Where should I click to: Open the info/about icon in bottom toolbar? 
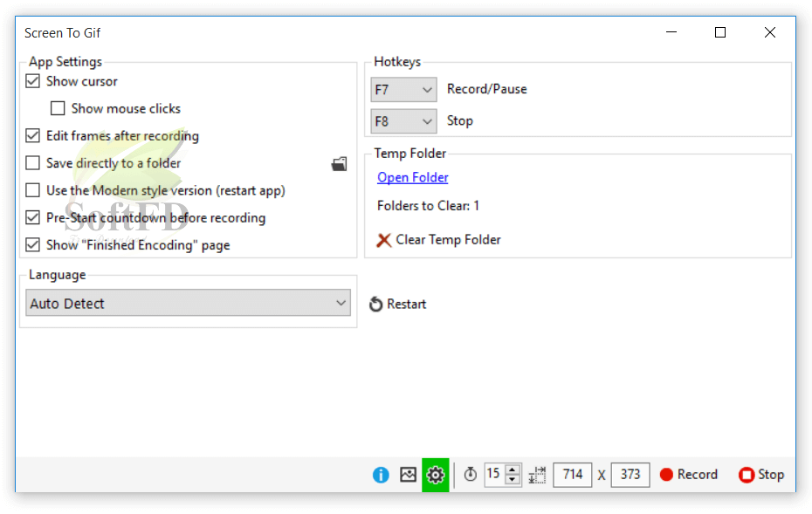pyautogui.click(x=381, y=475)
